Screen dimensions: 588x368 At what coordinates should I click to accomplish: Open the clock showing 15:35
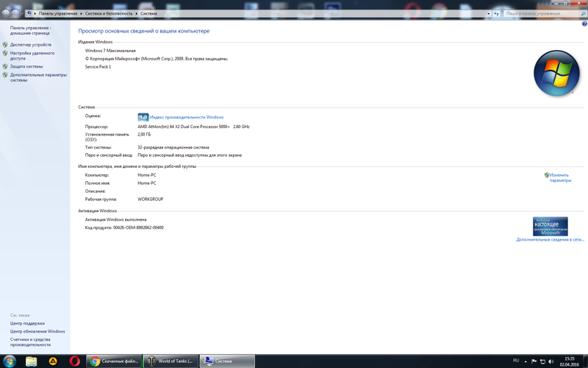569,361
